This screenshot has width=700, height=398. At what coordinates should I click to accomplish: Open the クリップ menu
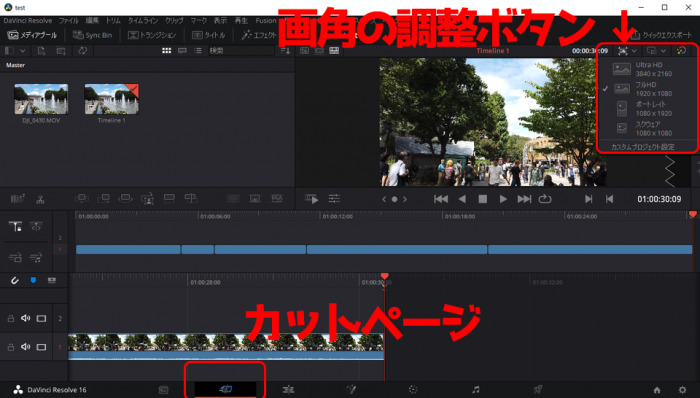[174, 21]
